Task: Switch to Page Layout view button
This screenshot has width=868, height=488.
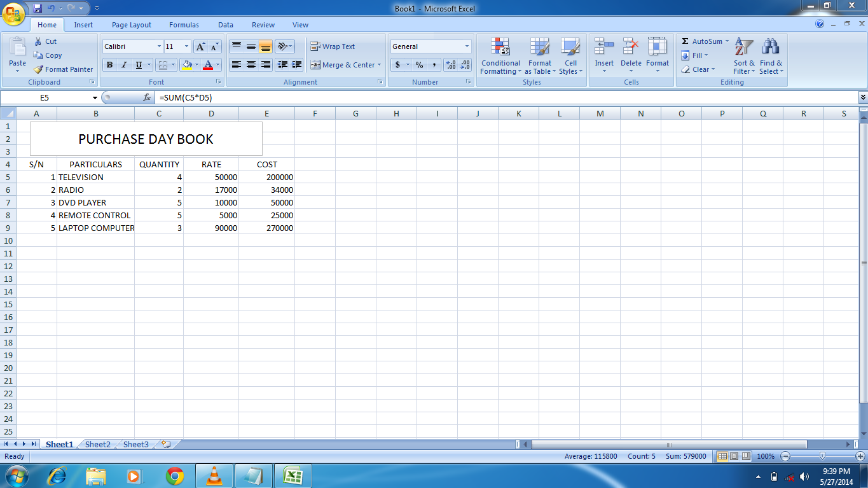Action: tap(734, 456)
